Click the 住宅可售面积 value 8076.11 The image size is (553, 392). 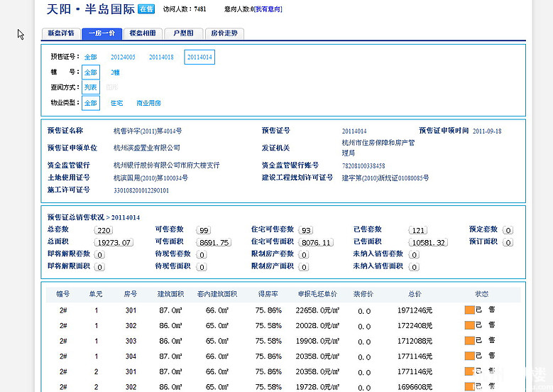(x=316, y=242)
